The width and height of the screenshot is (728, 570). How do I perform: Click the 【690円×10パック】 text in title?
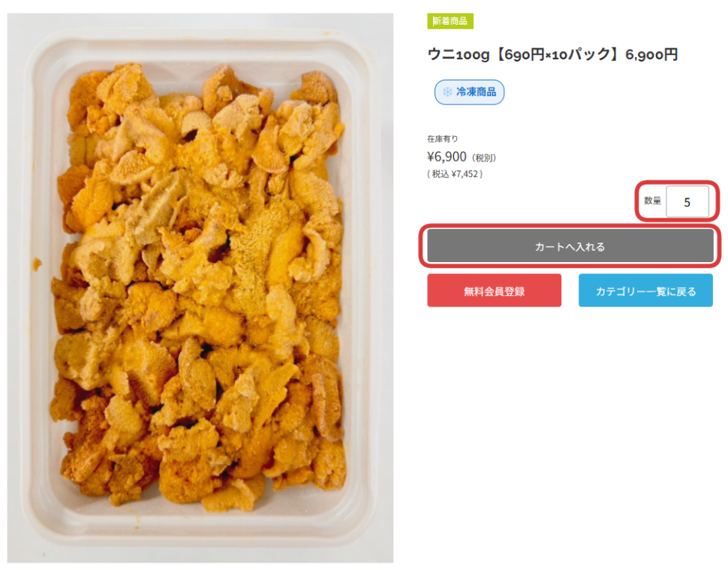(557, 55)
